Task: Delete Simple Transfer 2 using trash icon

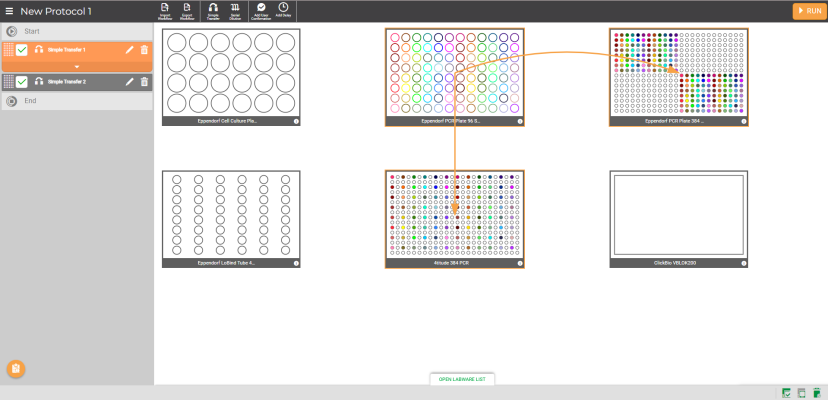Action: click(144, 82)
